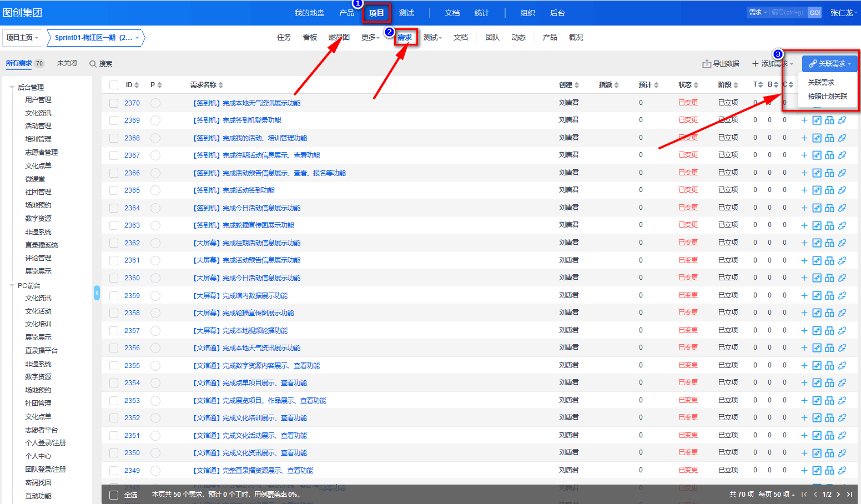This screenshot has width=861, height=504.
Task: Click the unlink requirement icon in row 2358
Action: pos(842,313)
